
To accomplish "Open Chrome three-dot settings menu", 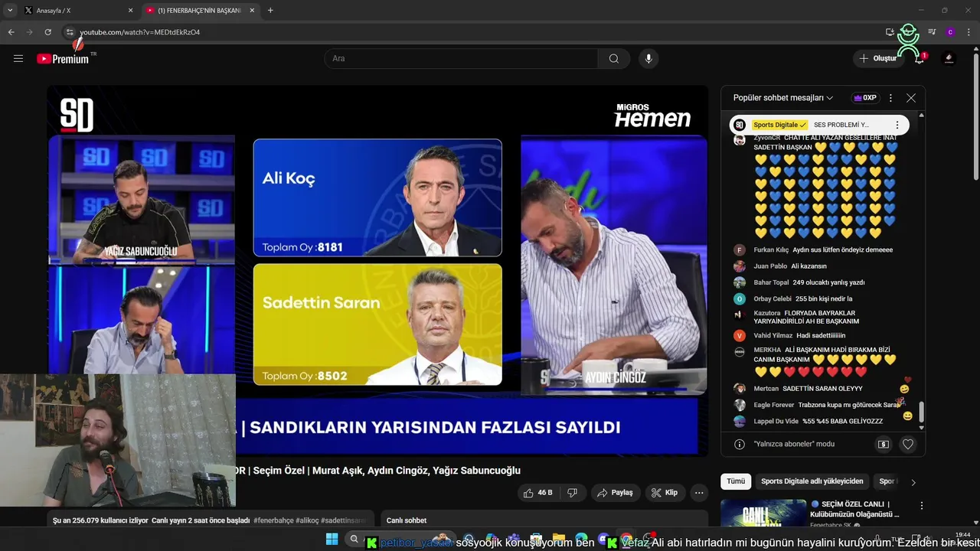I will [x=969, y=32].
